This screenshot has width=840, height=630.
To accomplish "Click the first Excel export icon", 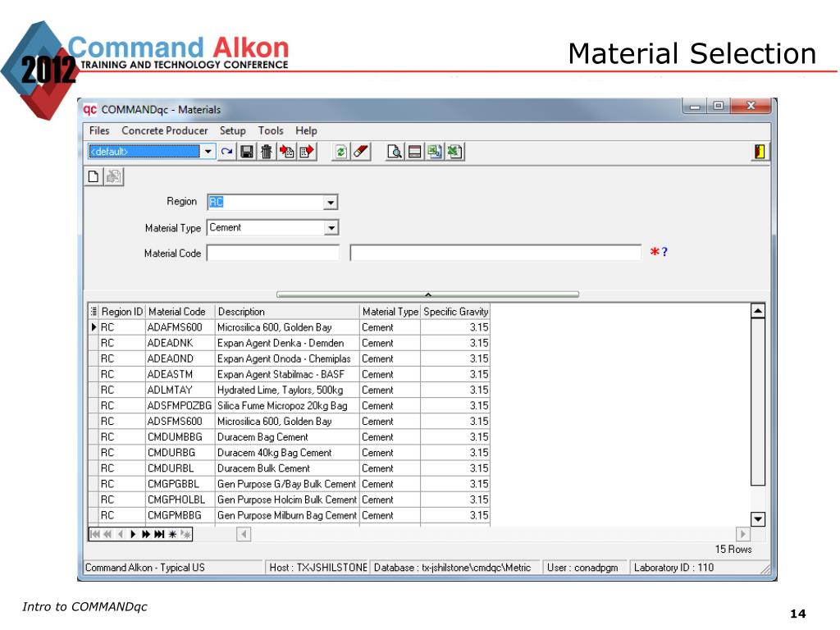I will point(435,152).
